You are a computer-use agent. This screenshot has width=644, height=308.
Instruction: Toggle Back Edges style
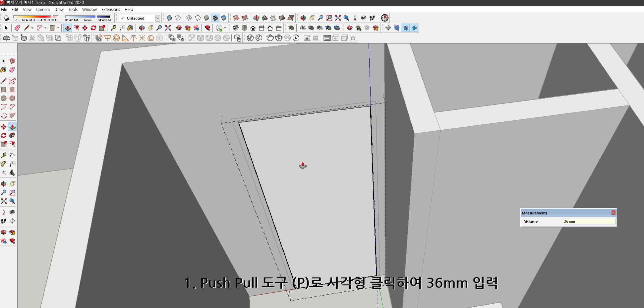(x=178, y=18)
